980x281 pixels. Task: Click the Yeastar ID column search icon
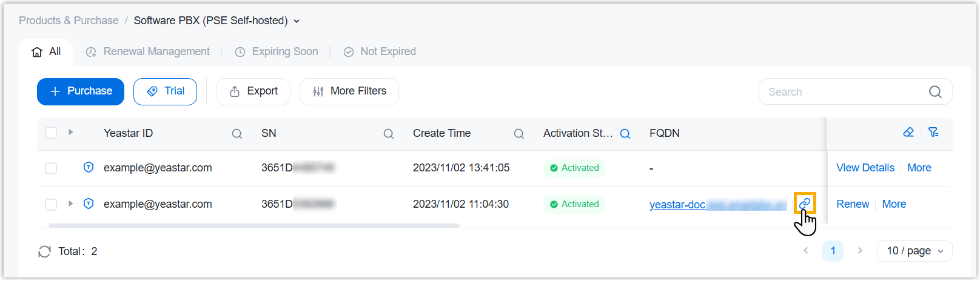(237, 134)
